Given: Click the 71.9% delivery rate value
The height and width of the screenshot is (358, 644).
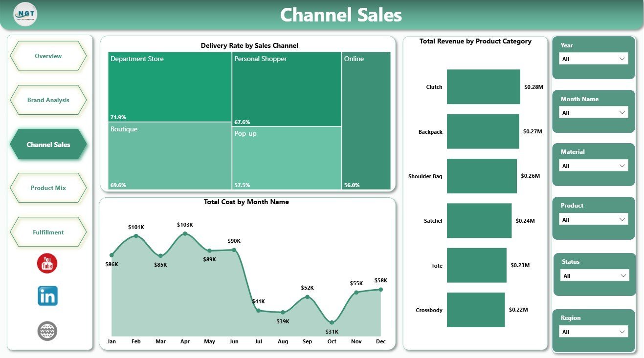Looking at the screenshot, I should (x=118, y=117).
